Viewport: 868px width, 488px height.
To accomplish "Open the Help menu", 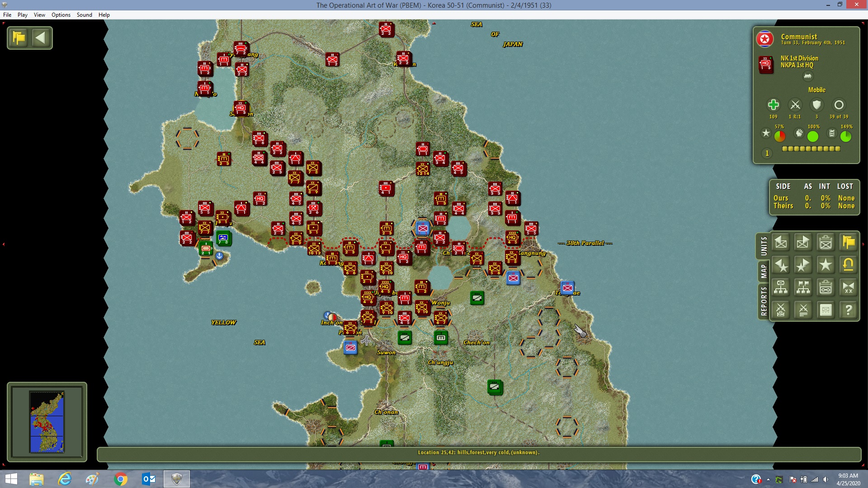I will tap(104, 15).
